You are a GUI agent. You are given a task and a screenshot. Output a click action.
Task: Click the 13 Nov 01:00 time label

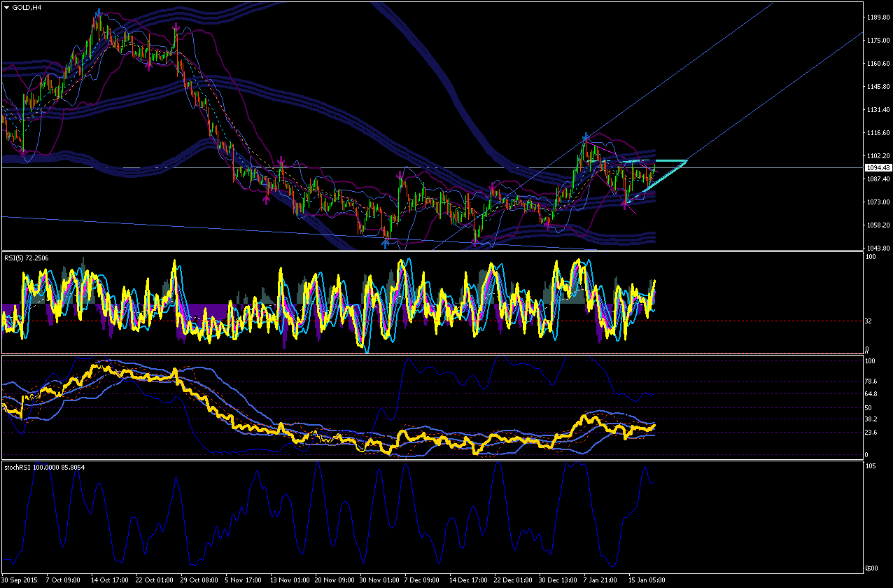(x=289, y=580)
